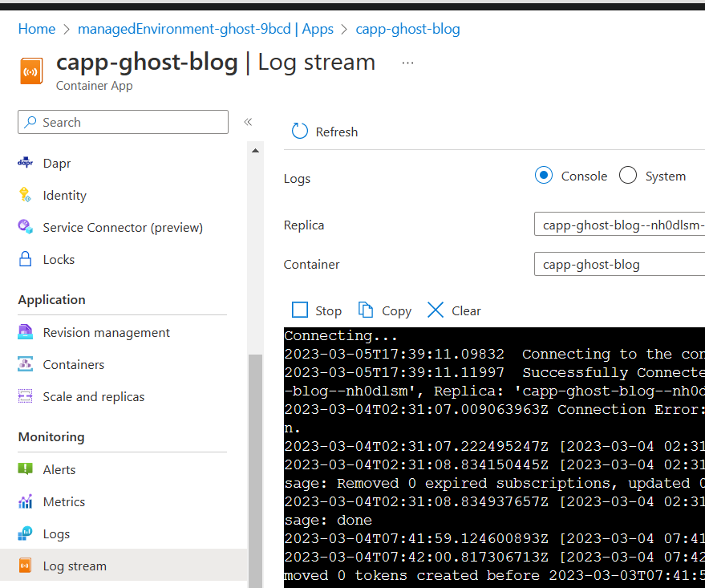Click the Copy button label
Screen dimensions: 705x588
396,310
